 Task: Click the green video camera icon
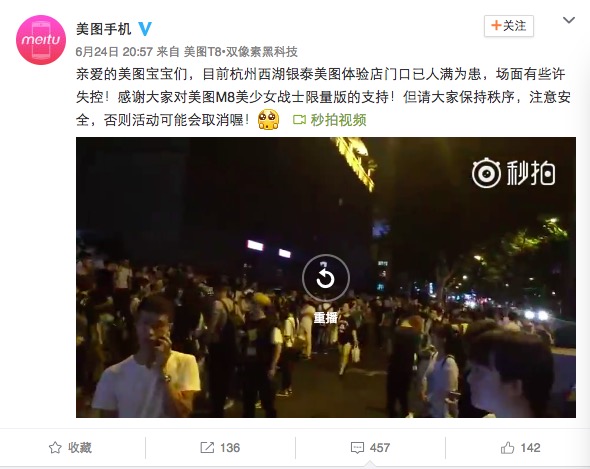tap(299, 120)
